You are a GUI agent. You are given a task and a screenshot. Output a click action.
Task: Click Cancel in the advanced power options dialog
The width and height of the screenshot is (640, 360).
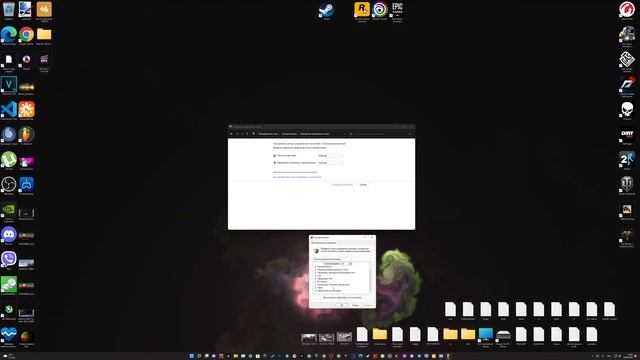coord(355,305)
